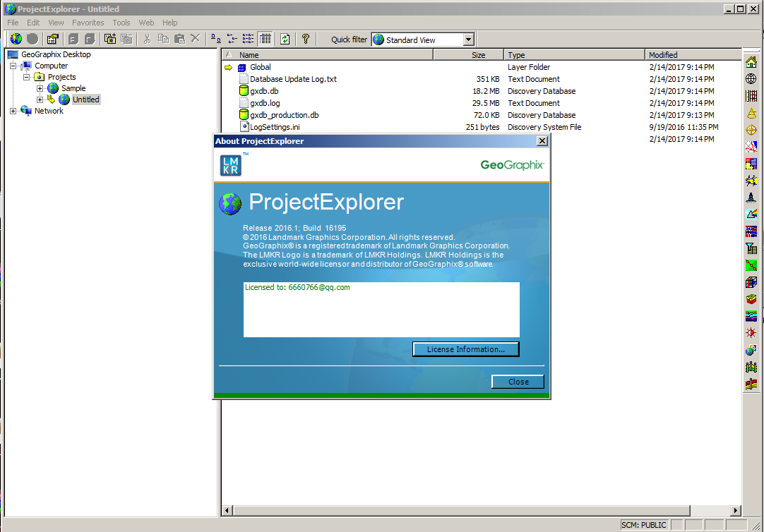Click the map report layout sidebar icon
The height and width of the screenshot is (532, 764).
(x=751, y=164)
